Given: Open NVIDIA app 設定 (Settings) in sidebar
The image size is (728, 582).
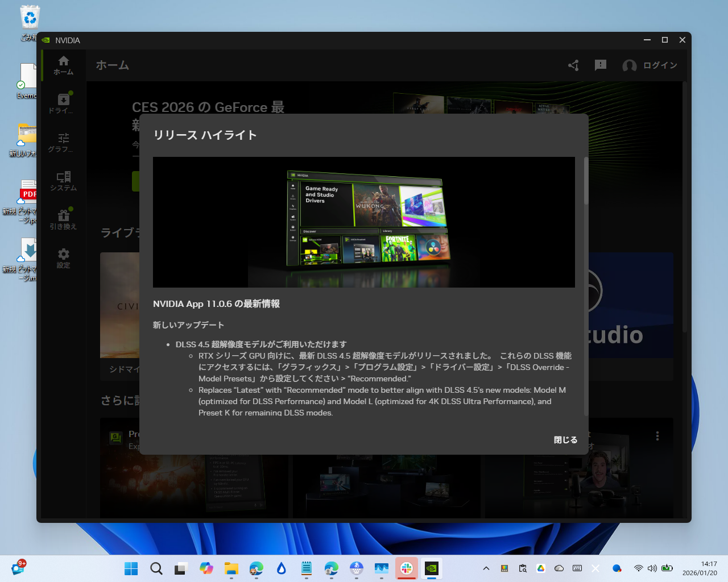Looking at the screenshot, I should tap(63, 257).
